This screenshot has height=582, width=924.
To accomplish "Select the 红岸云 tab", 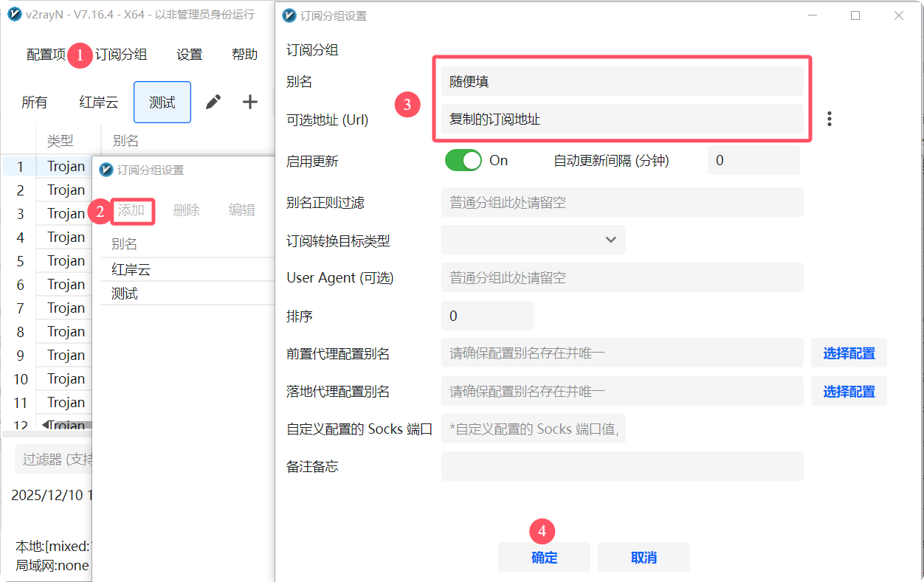I will coord(98,102).
